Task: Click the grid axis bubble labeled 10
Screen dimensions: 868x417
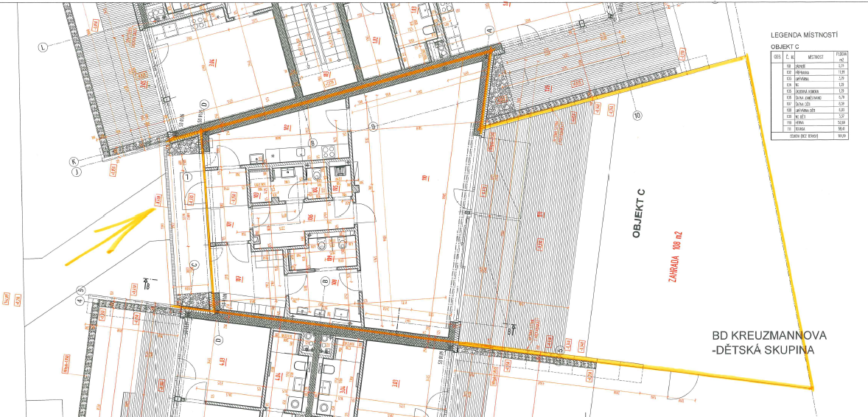Action: [x=638, y=115]
